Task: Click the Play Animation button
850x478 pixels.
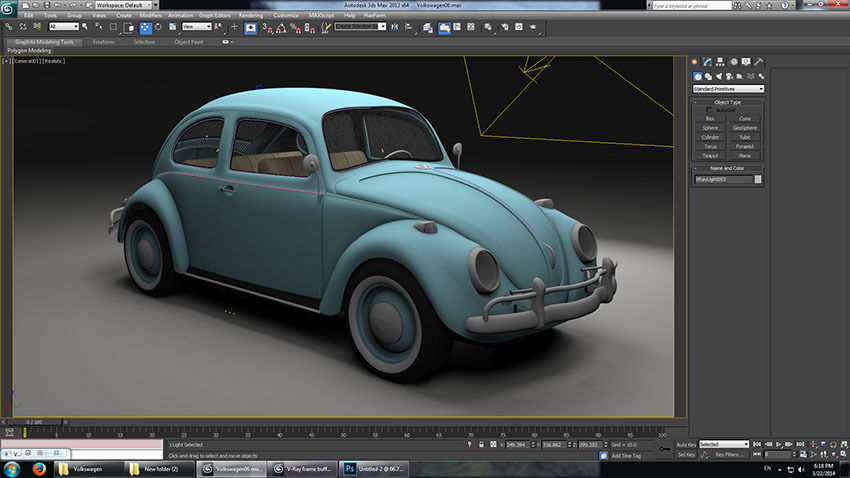Action: click(x=779, y=444)
